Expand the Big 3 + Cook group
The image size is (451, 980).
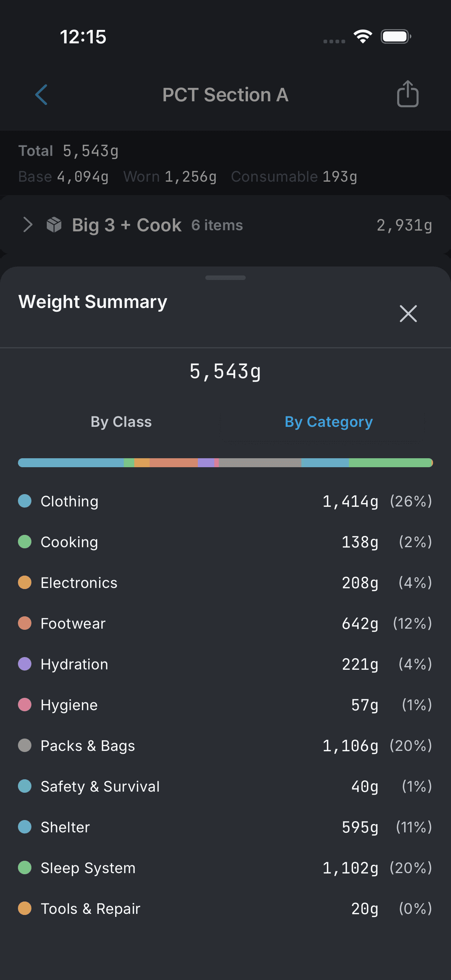(28, 225)
